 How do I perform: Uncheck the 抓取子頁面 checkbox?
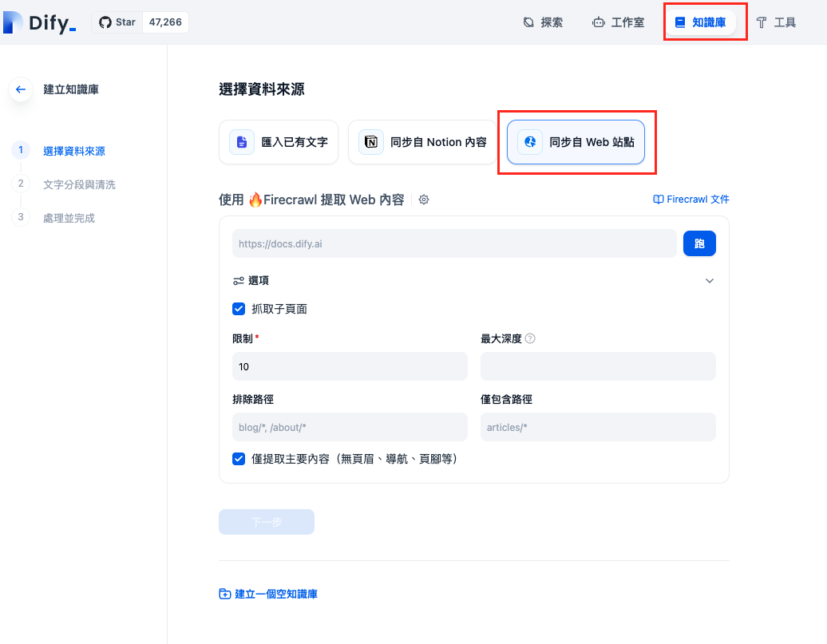click(x=239, y=309)
